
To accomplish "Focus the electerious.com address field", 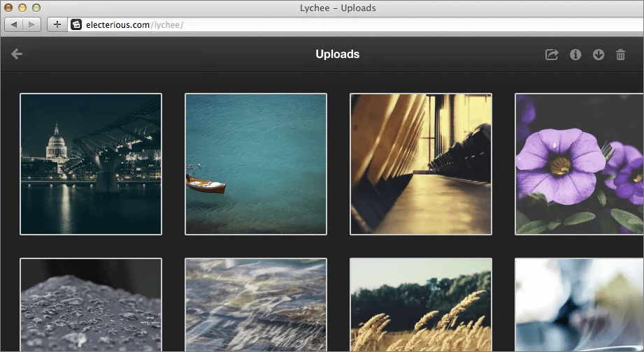I will [355, 24].
